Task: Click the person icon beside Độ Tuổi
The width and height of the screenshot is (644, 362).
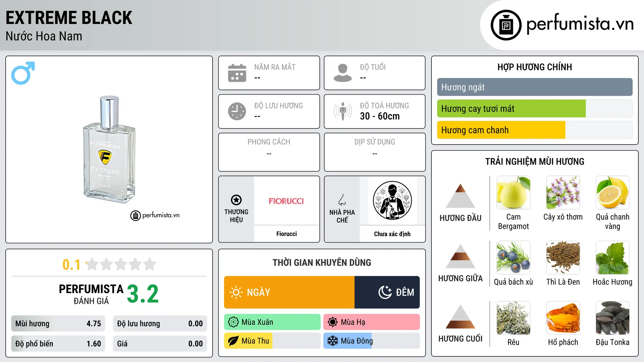Action: coord(343,73)
